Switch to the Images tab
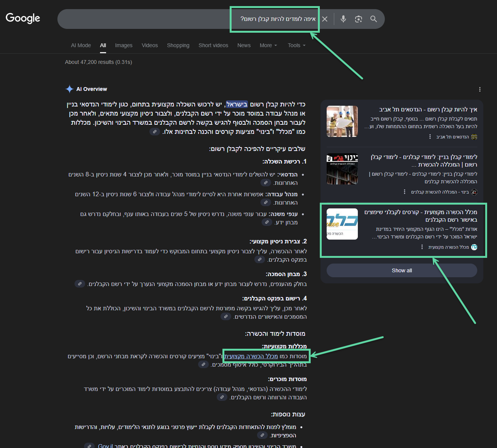The width and height of the screenshot is (497, 448). click(124, 45)
